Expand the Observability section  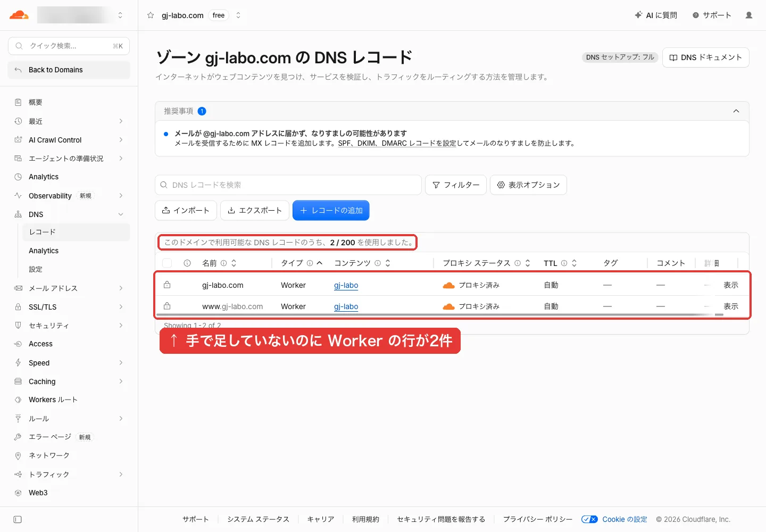[x=121, y=196]
